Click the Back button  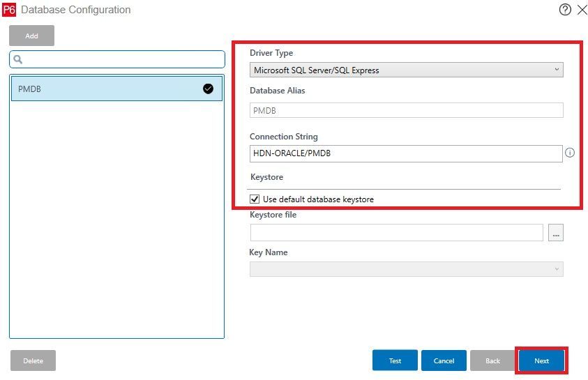pos(492,360)
